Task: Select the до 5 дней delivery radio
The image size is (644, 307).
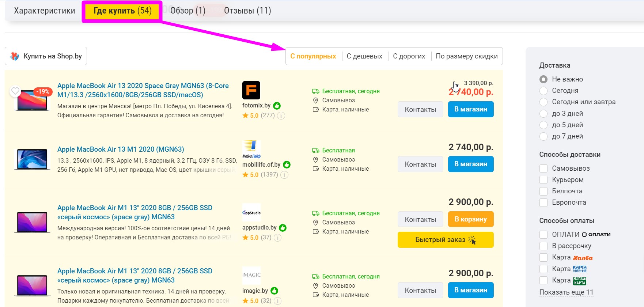Action: (x=543, y=125)
